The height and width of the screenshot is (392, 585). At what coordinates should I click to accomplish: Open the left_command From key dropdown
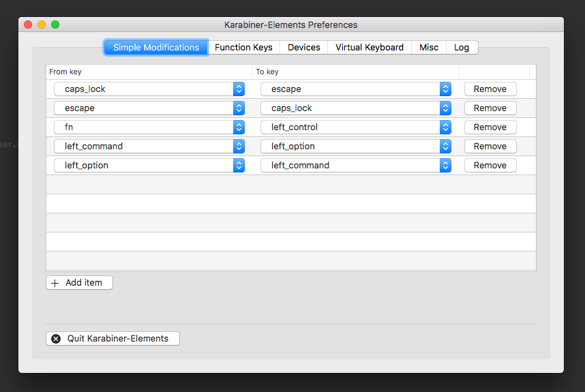pyautogui.click(x=149, y=146)
